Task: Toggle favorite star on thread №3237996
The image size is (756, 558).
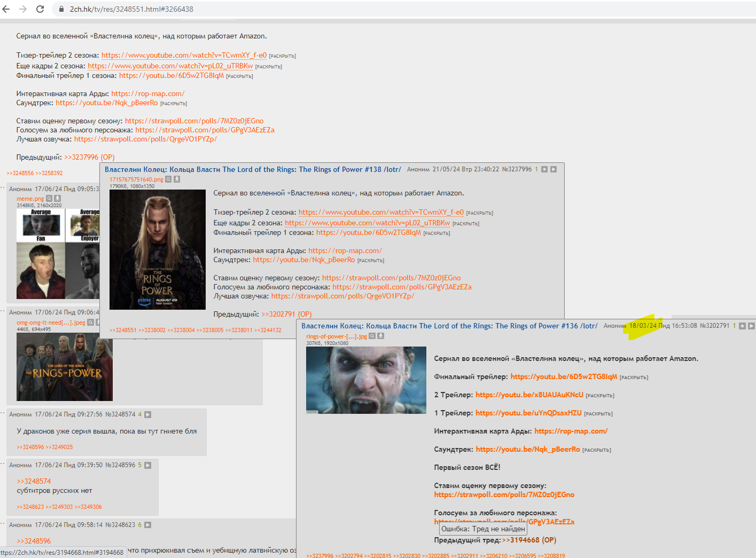Action: (544, 169)
